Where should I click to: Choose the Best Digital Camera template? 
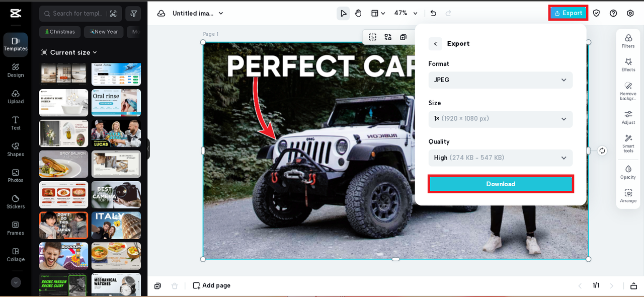click(x=116, y=195)
